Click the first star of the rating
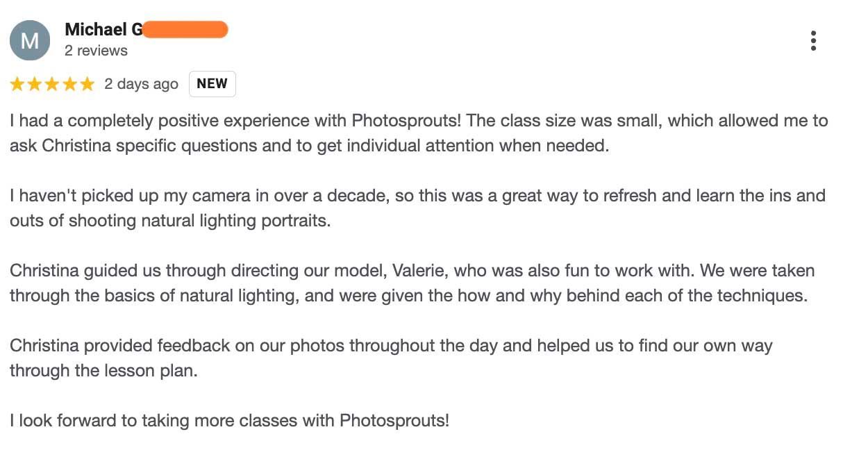The image size is (868, 450). [17, 85]
